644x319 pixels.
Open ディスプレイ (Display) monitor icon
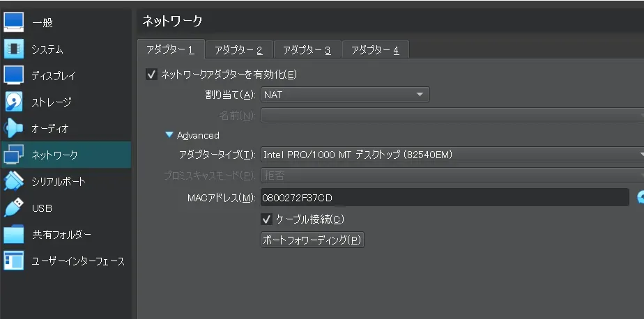pyautogui.click(x=14, y=75)
